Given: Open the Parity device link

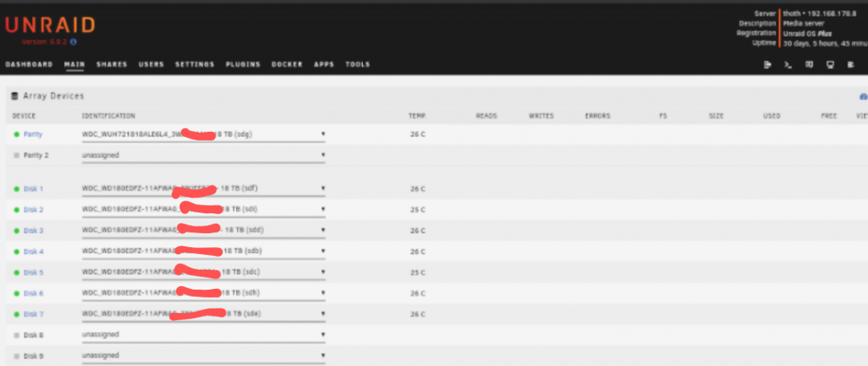Looking at the screenshot, I should [33, 134].
